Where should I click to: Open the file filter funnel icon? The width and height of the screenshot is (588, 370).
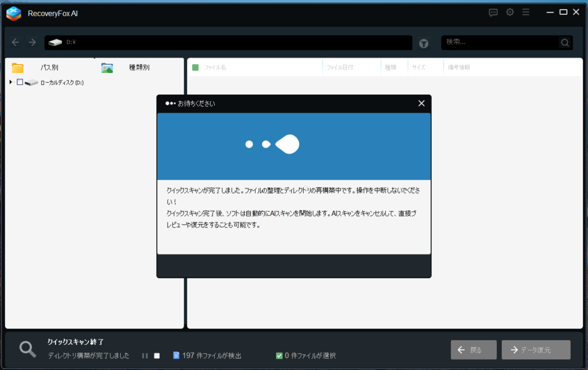424,43
